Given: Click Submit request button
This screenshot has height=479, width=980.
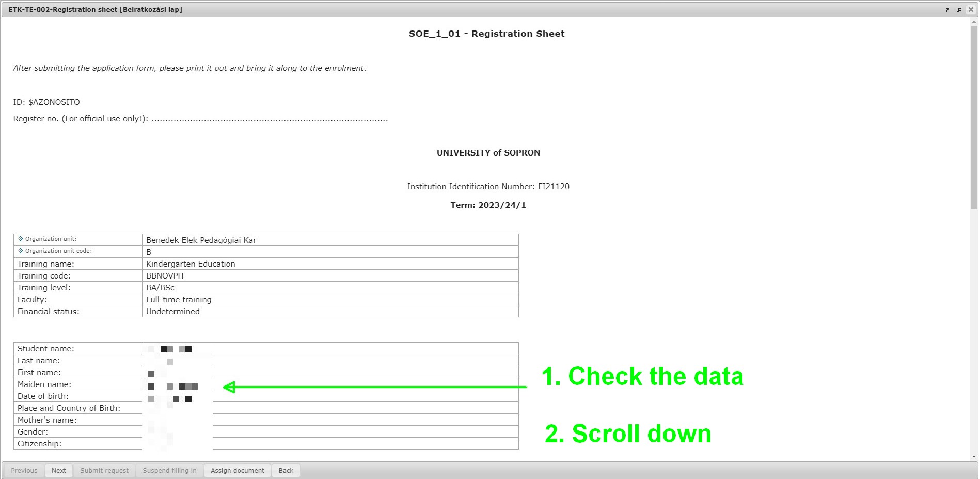Looking at the screenshot, I should pos(104,470).
